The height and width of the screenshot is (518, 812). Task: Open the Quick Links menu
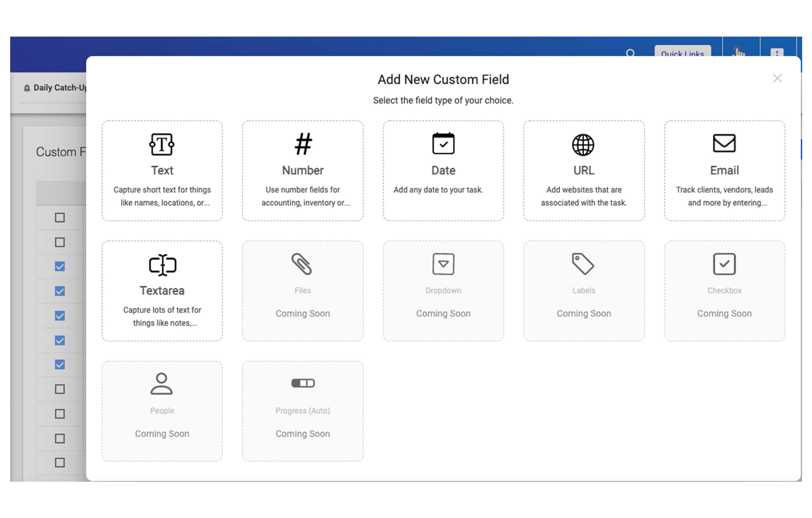tap(682, 54)
